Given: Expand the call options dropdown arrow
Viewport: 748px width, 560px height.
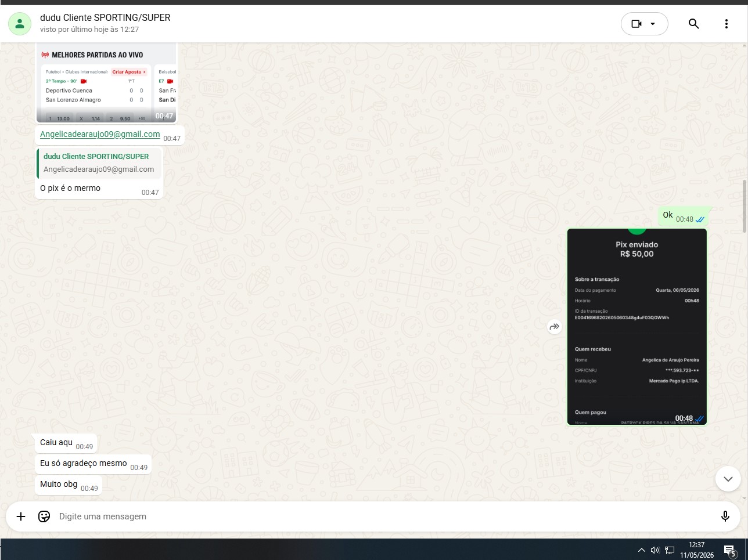Looking at the screenshot, I should (x=653, y=24).
